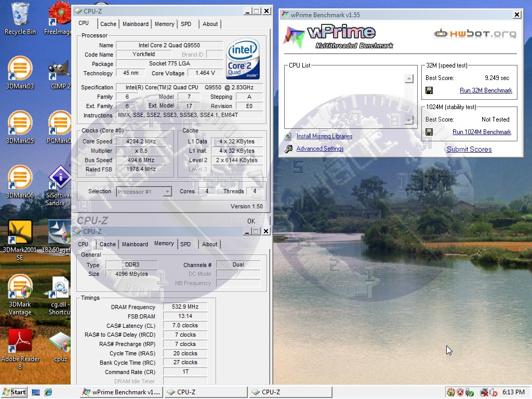Open the Mainboard tab in the bottom CPU-Z window
The width and height of the screenshot is (532, 399).
[135, 244]
